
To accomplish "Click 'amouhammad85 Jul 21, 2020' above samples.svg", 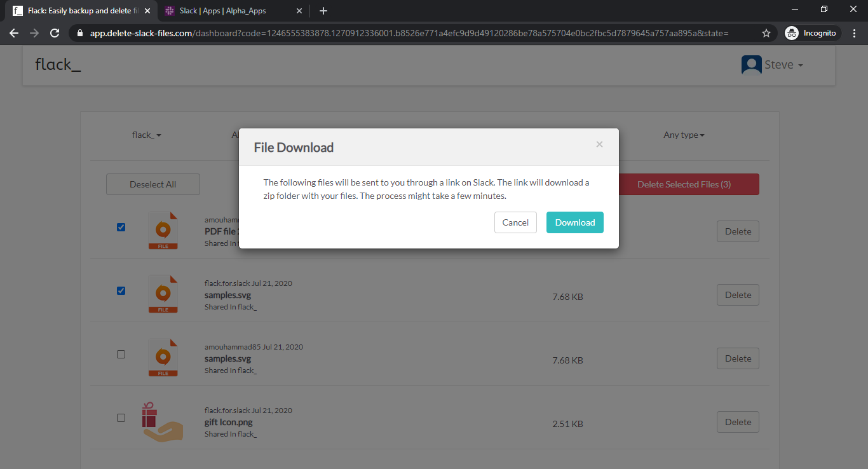I will [x=254, y=347].
